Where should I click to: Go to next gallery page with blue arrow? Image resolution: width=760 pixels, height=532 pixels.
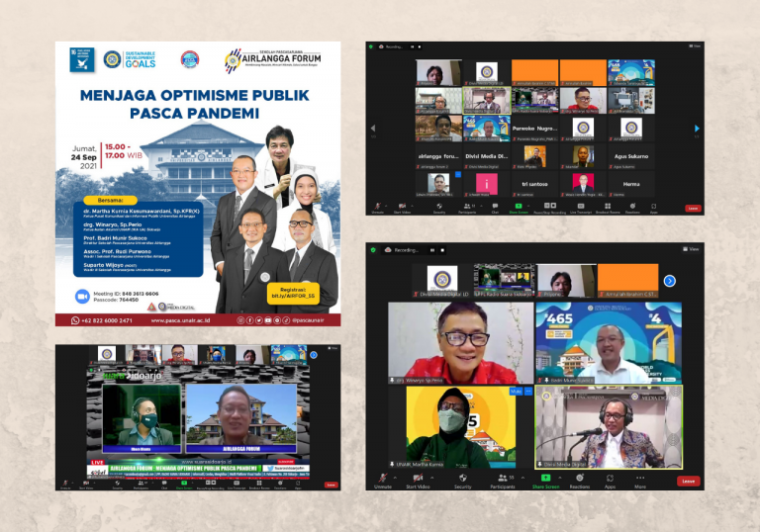point(697,129)
